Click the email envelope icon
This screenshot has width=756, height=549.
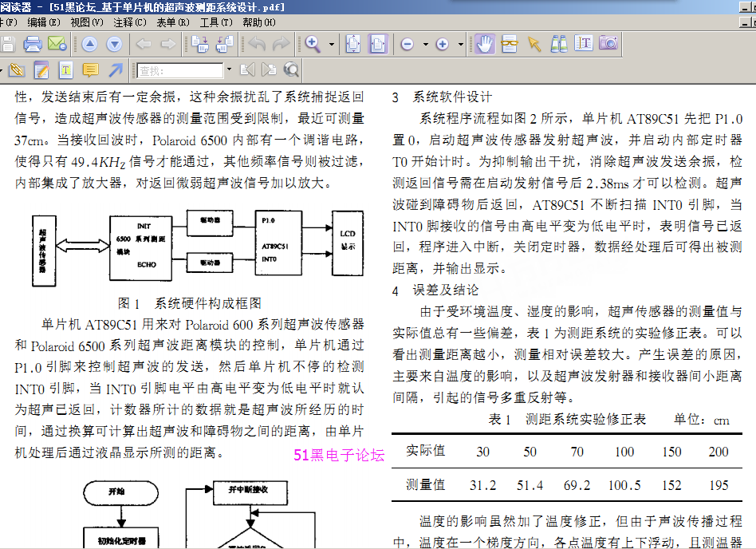57,44
